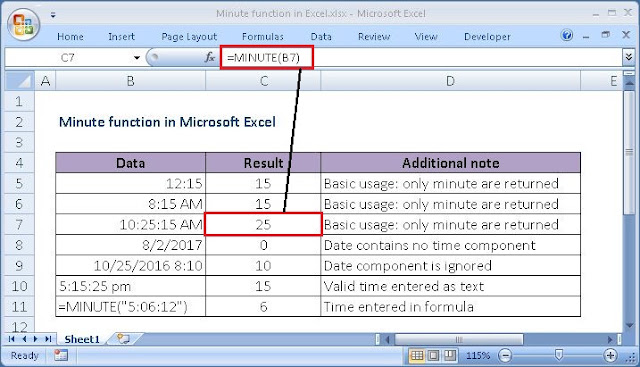
Task: Zoom in with the plus button
Action: click(610, 356)
